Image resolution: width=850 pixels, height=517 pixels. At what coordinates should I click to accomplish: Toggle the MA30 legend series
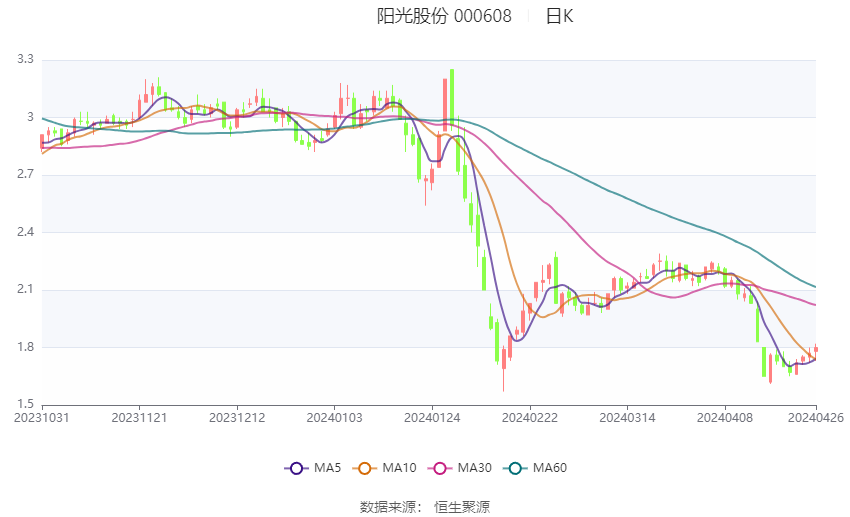pyautogui.click(x=460, y=468)
